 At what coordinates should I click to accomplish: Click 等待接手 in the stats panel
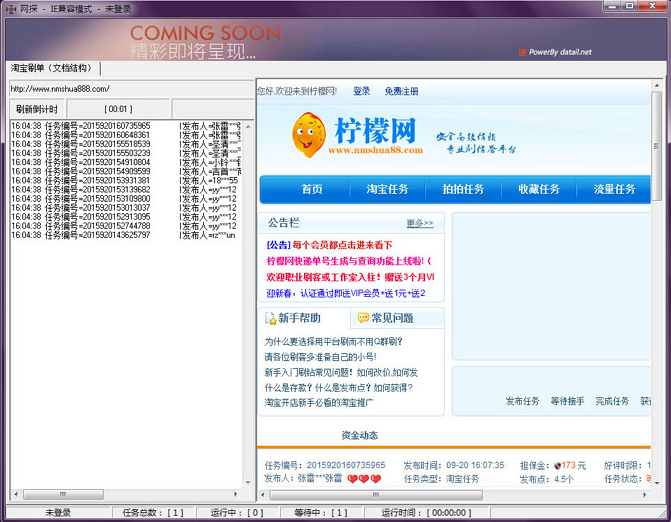tap(567, 401)
